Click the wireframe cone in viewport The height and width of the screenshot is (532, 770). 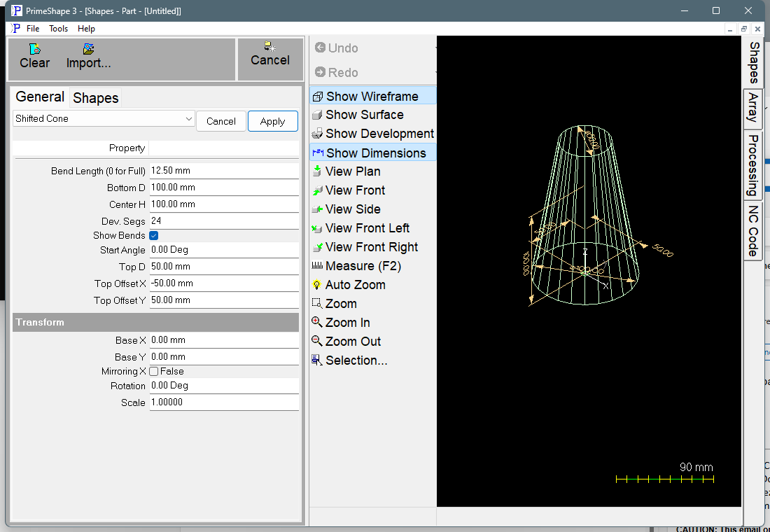coord(585,216)
